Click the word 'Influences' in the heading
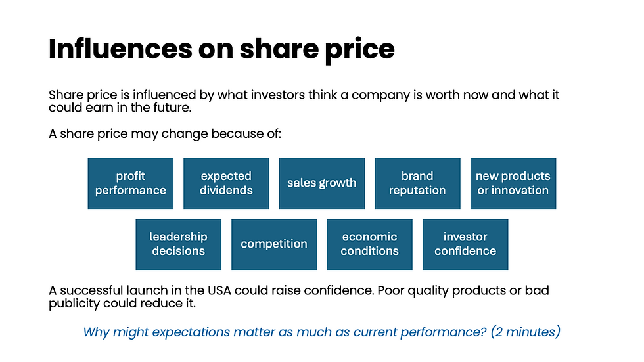The image size is (644, 362). 120,49
